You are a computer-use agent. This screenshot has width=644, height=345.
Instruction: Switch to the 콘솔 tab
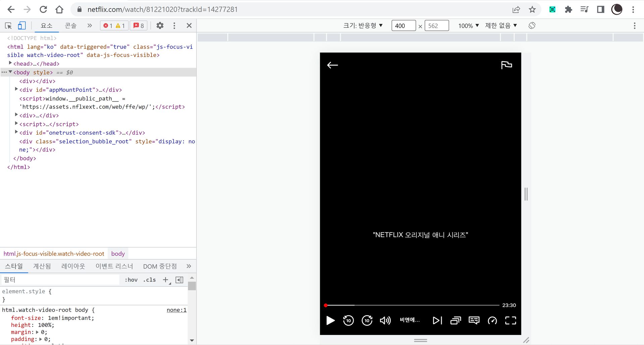pos(71,25)
